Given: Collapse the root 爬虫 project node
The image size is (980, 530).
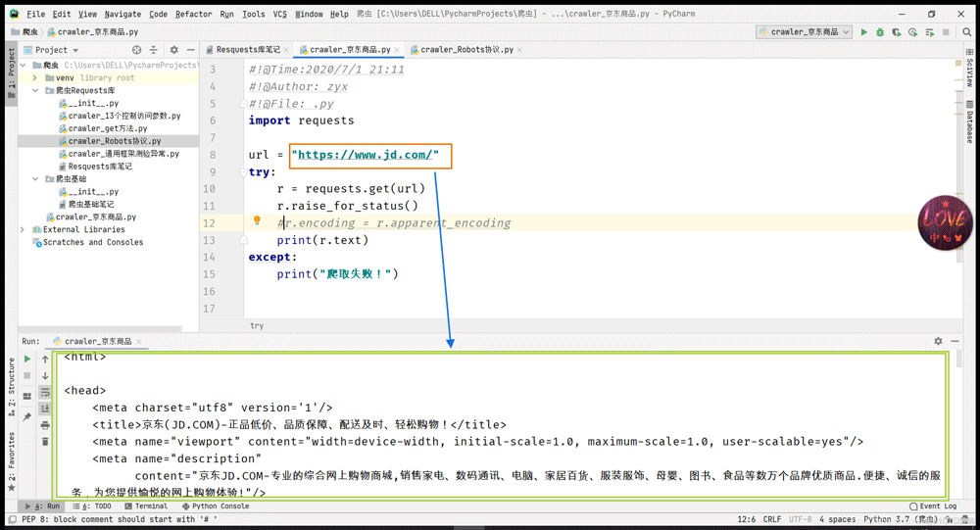Looking at the screenshot, I should pyautogui.click(x=23, y=65).
